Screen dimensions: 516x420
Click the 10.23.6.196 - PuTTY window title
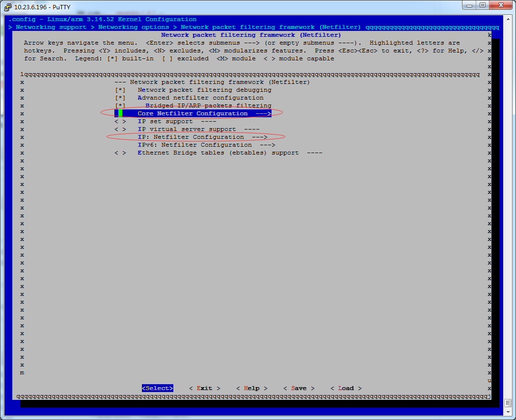pyautogui.click(x=42, y=7)
